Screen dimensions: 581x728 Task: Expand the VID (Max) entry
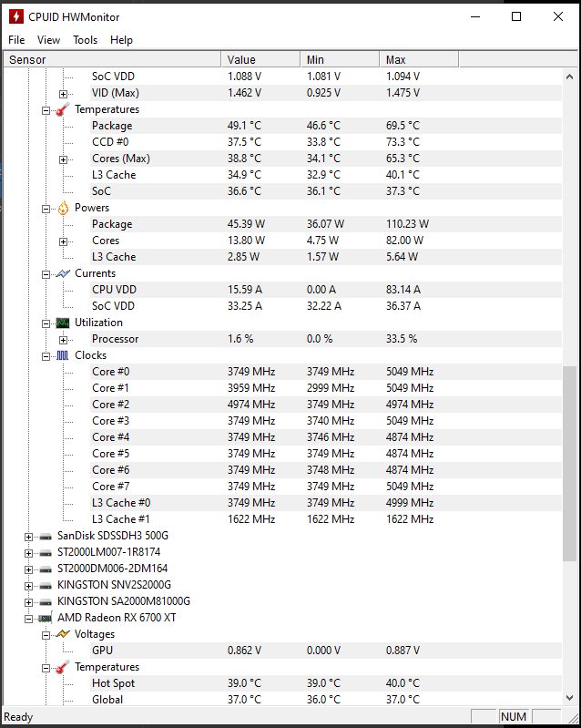(x=63, y=94)
